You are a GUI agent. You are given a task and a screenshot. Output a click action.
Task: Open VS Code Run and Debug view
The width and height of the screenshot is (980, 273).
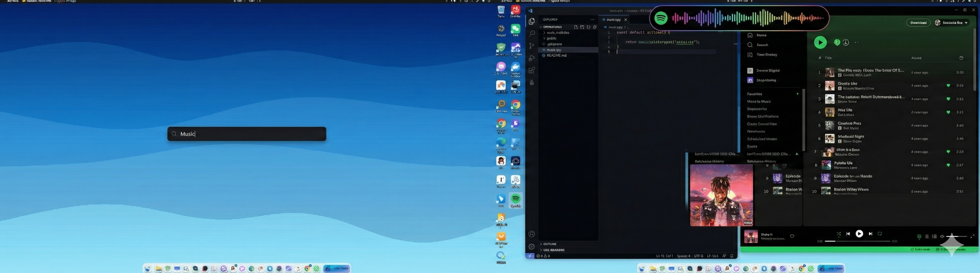click(x=531, y=58)
